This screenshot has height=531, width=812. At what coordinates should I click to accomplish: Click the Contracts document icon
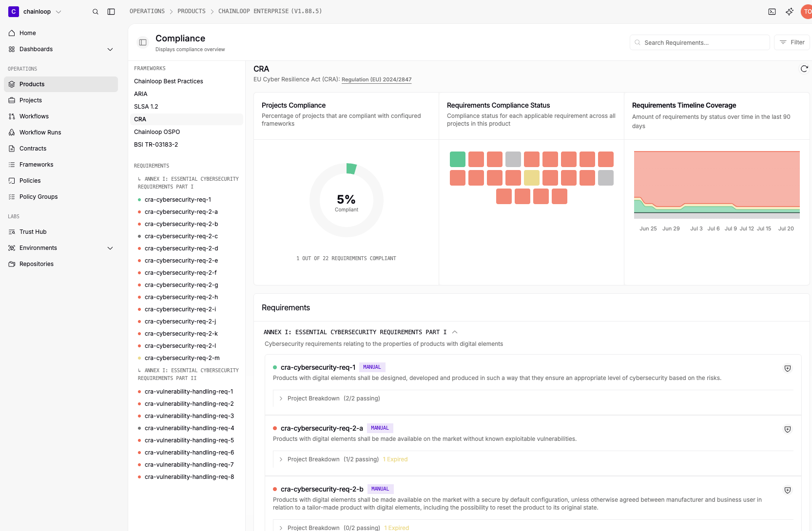pyautogui.click(x=12, y=149)
